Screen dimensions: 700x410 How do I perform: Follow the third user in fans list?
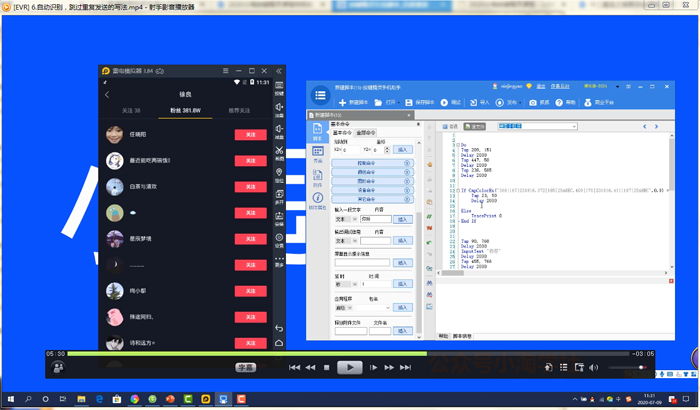coord(250,187)
